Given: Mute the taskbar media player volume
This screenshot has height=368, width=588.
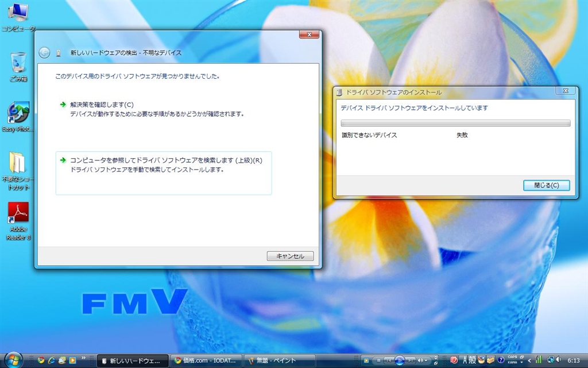Looking at the screenshot, I should 420,361.
